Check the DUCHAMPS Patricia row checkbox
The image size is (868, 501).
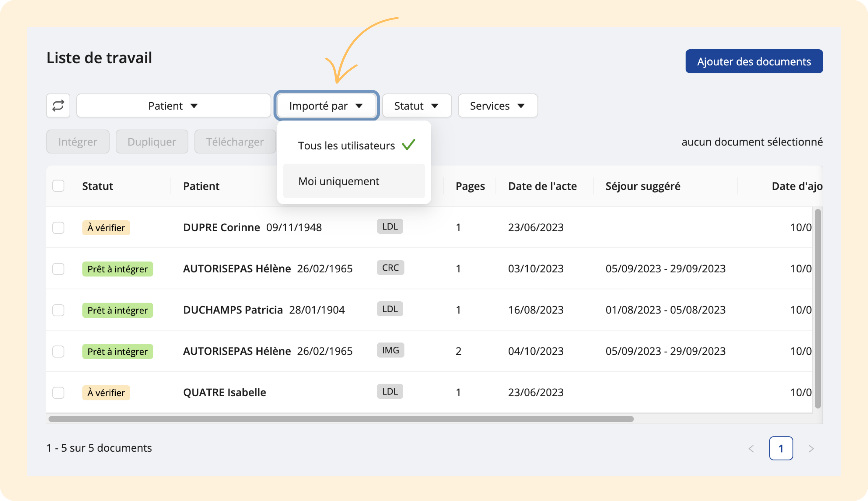tap(58, 310)
